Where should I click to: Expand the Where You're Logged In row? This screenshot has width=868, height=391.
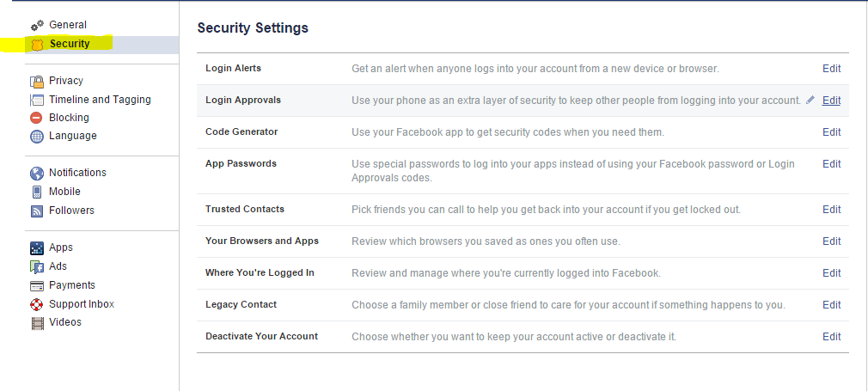pos(523,273)
